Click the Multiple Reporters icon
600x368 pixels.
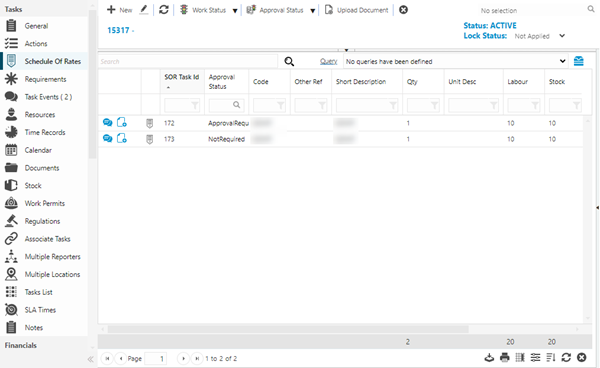pyautogui.click(x=11, y=256)
